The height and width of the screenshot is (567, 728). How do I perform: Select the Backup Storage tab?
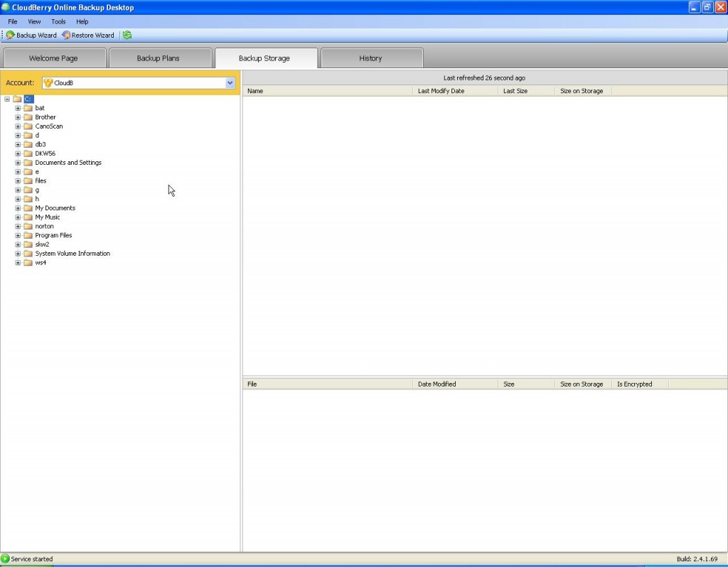pos(266,58)
